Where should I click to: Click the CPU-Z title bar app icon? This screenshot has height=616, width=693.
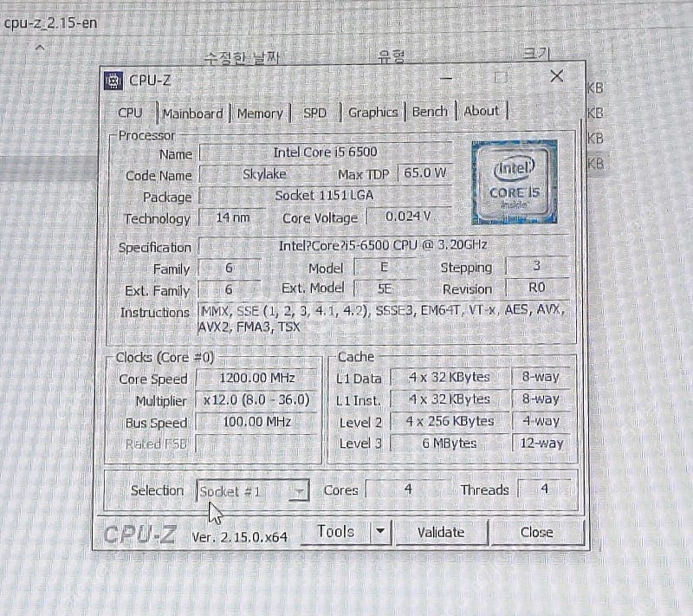[113, 81]
